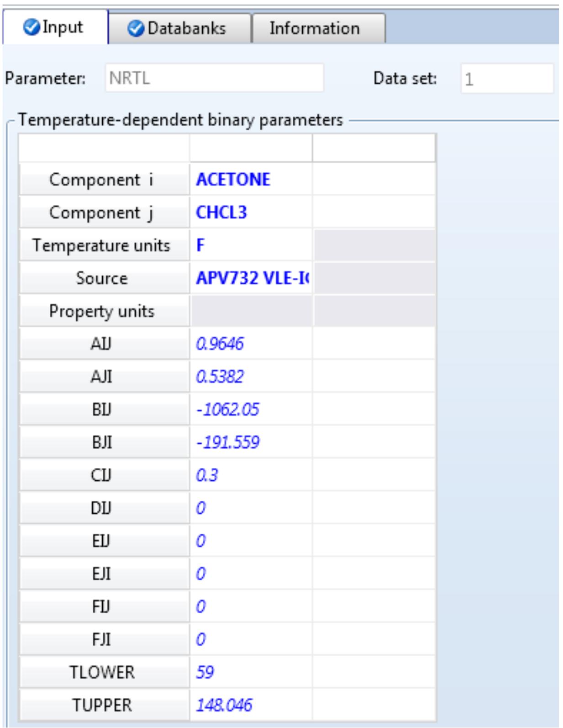Viewport: 563px width, 728px height.
Task: Select the CIJ row header
Action: coord(104,475)
